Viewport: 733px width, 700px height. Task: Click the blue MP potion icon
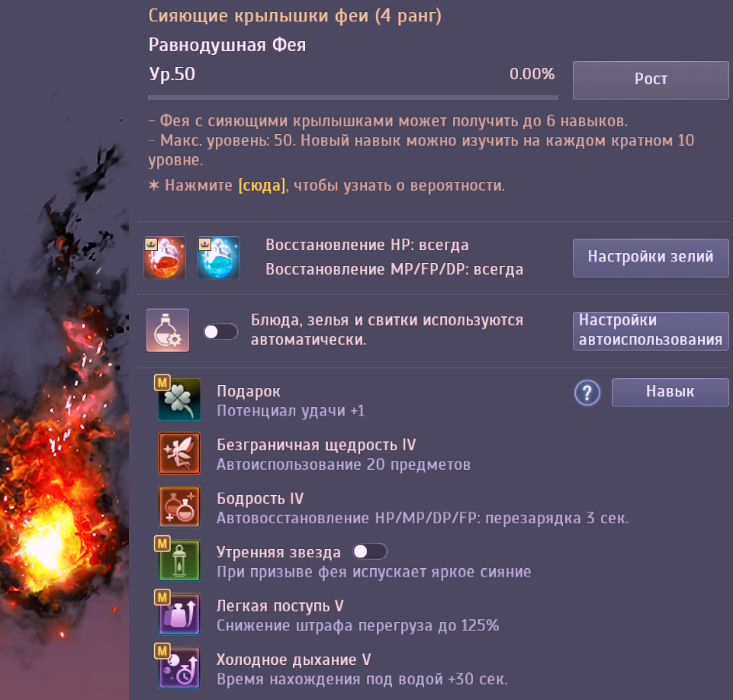click(x=218, y=258)
